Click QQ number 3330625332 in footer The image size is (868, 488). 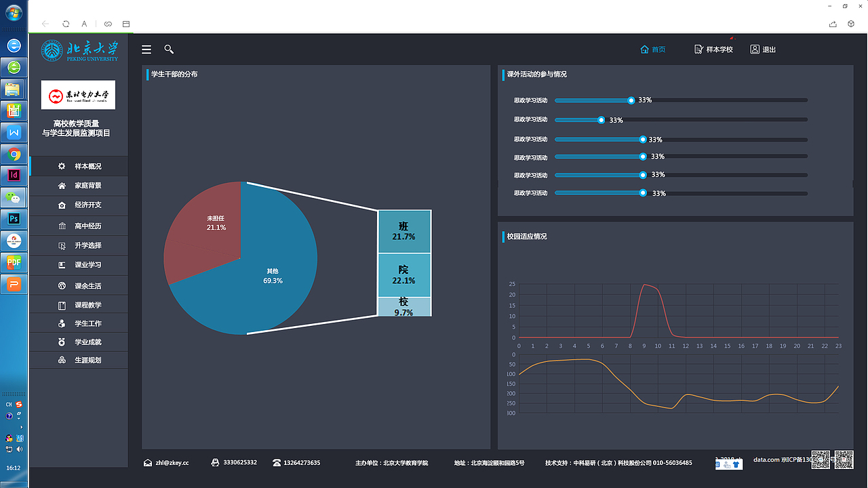(x=240, y=463)
